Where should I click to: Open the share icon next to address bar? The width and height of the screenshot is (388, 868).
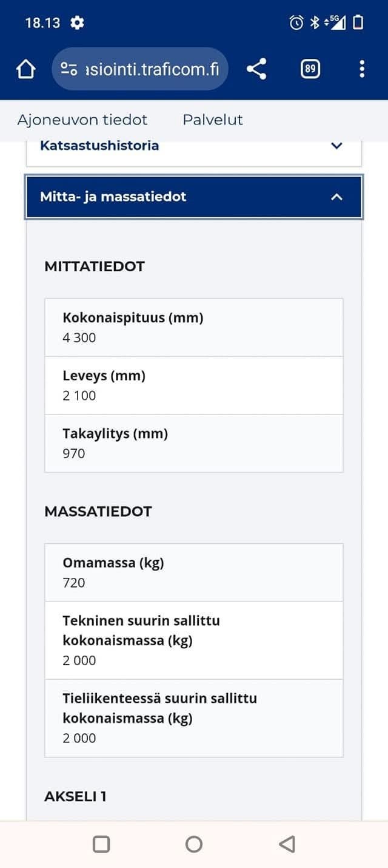[x=256, y=69]
